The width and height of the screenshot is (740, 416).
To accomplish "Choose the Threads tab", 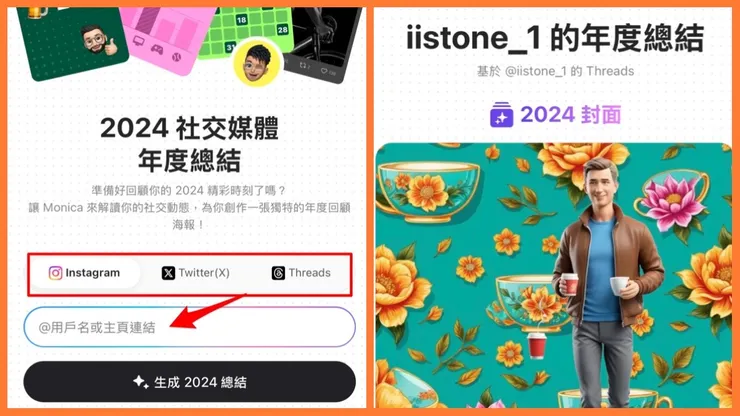I will coord(301,273).
